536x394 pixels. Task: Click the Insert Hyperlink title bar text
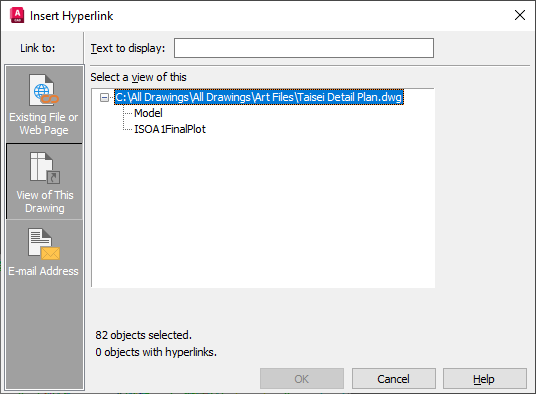click(x=71, y=16)
